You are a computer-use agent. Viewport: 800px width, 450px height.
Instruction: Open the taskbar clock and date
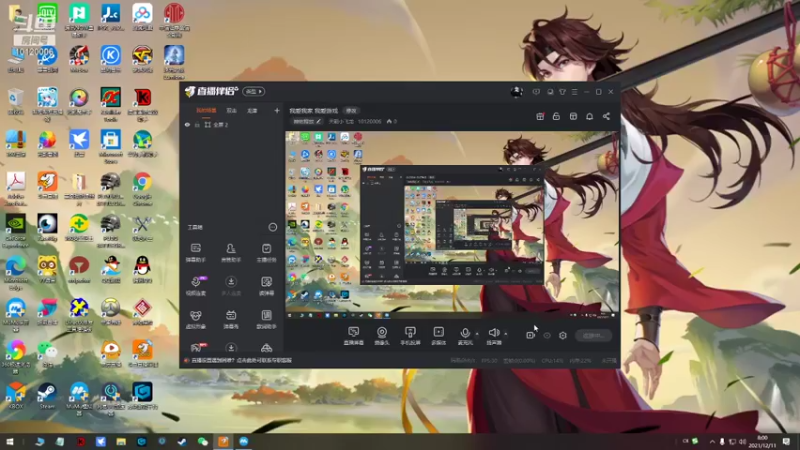click(762, 441)
